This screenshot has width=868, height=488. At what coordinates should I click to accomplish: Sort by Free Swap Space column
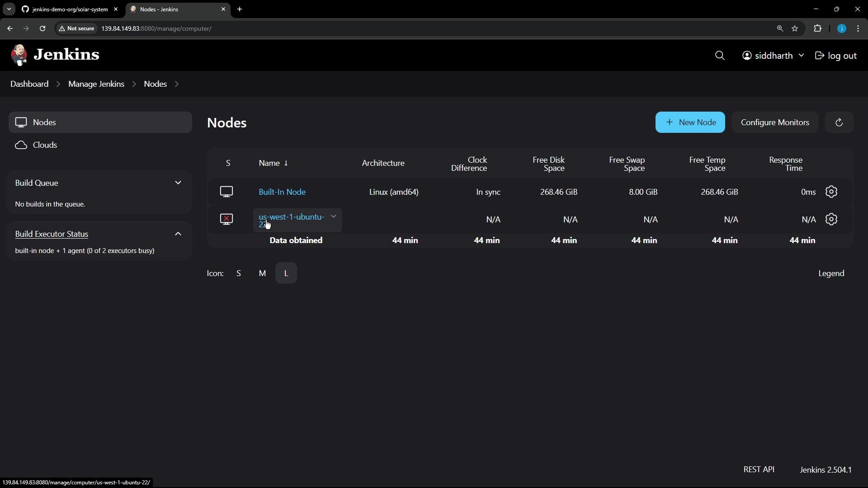pyautogui.click(x=627, y=164)
